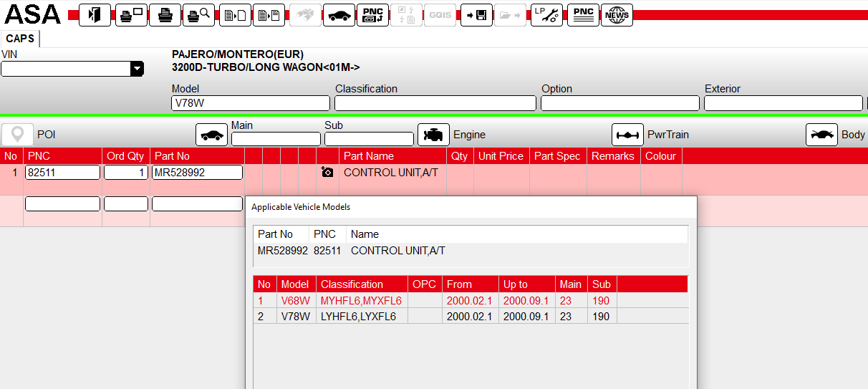Click the Part Spec column header
The height and width of the screenshot is (389, 868).
pyautogui.click(x=558, y=156)
